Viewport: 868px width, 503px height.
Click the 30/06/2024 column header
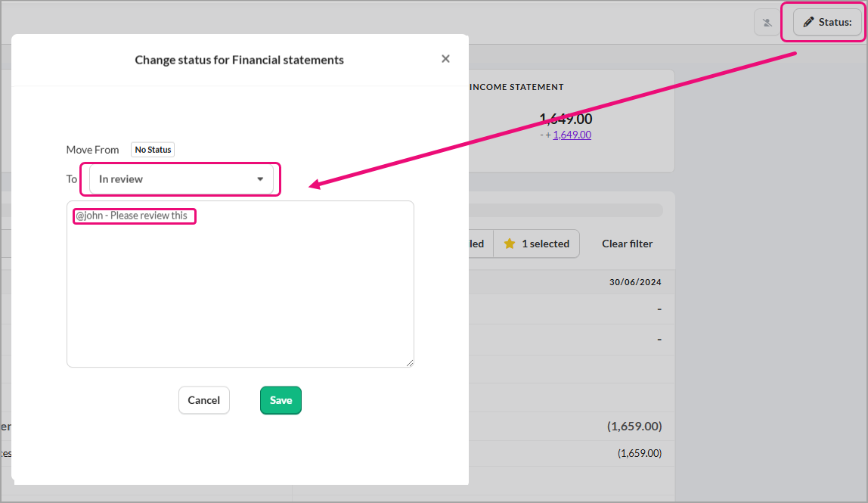click(635, 282)
